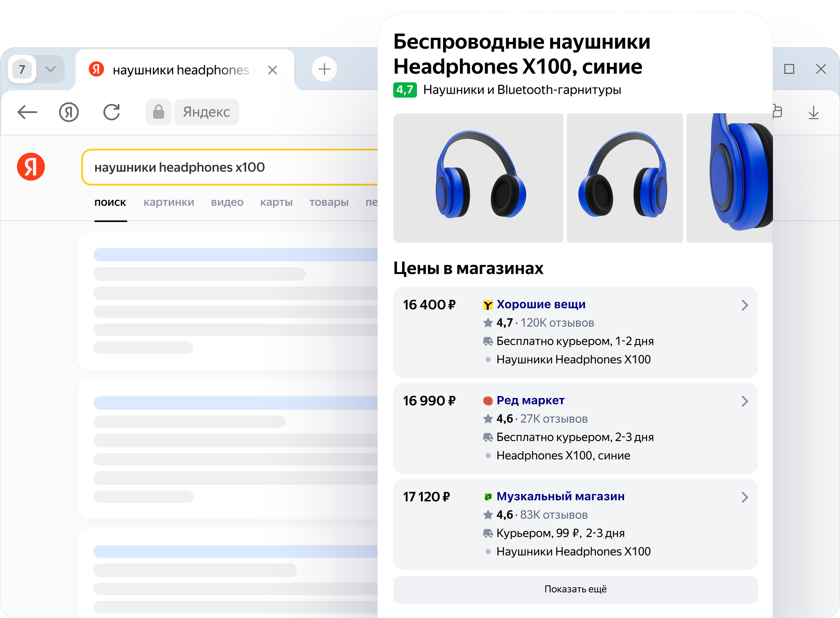Switch to the товары search tab

pos(329,202)
